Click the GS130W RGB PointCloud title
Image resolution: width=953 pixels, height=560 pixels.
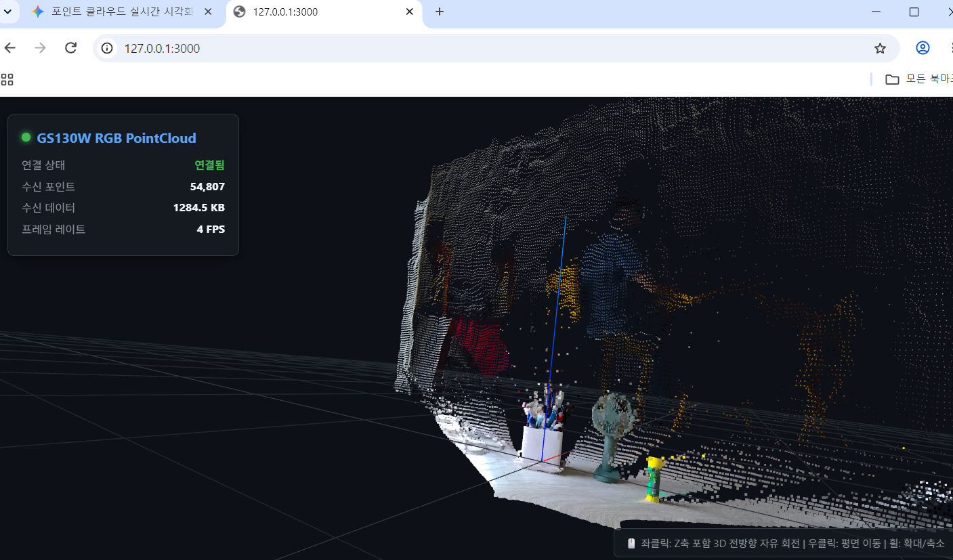click(x=117, y=138)
